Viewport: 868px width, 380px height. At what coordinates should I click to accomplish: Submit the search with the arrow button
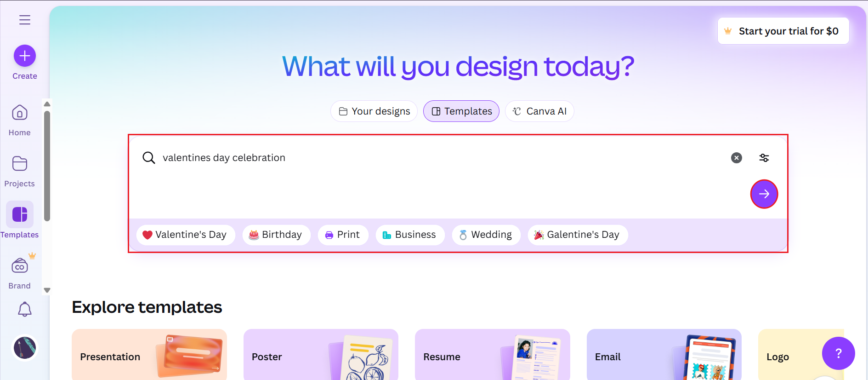tap(764, 194)
